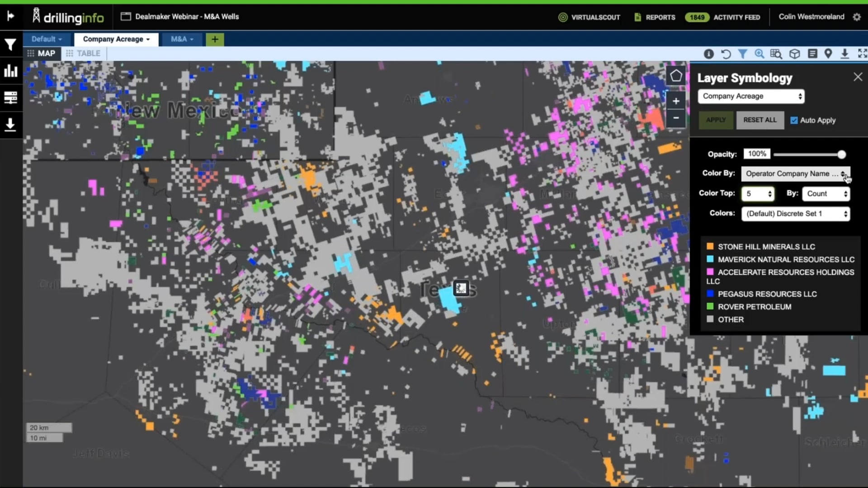Switch to TABLE view

point(84,53)
